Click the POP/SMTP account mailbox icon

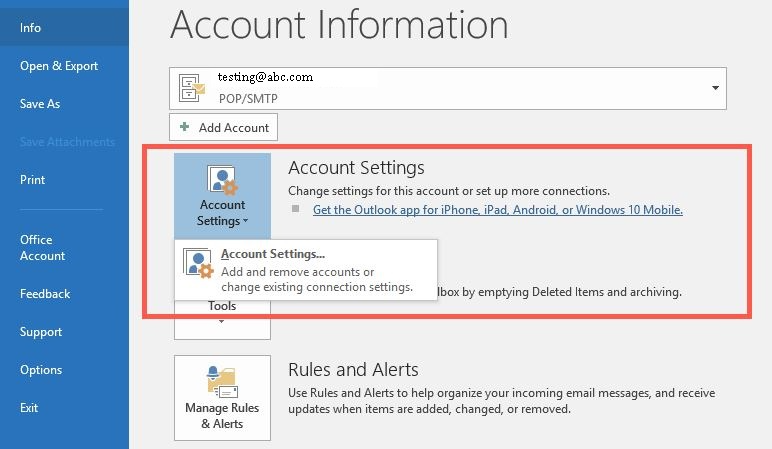pos(192,89)
